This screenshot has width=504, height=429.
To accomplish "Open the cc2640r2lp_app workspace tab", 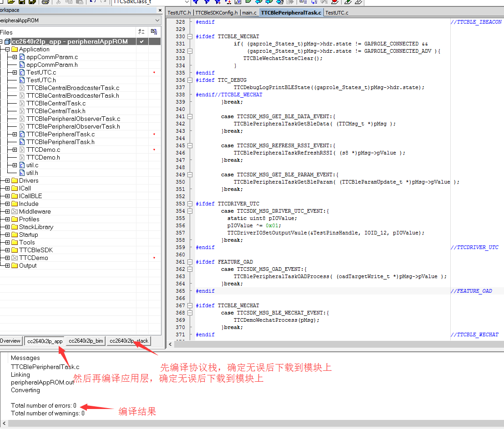I will (x=45, y=341).
